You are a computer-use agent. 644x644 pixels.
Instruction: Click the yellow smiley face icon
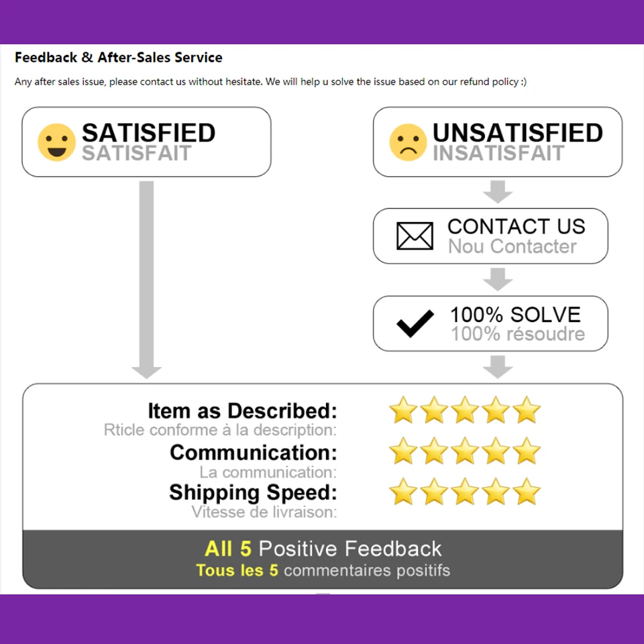tap(56, 142)
